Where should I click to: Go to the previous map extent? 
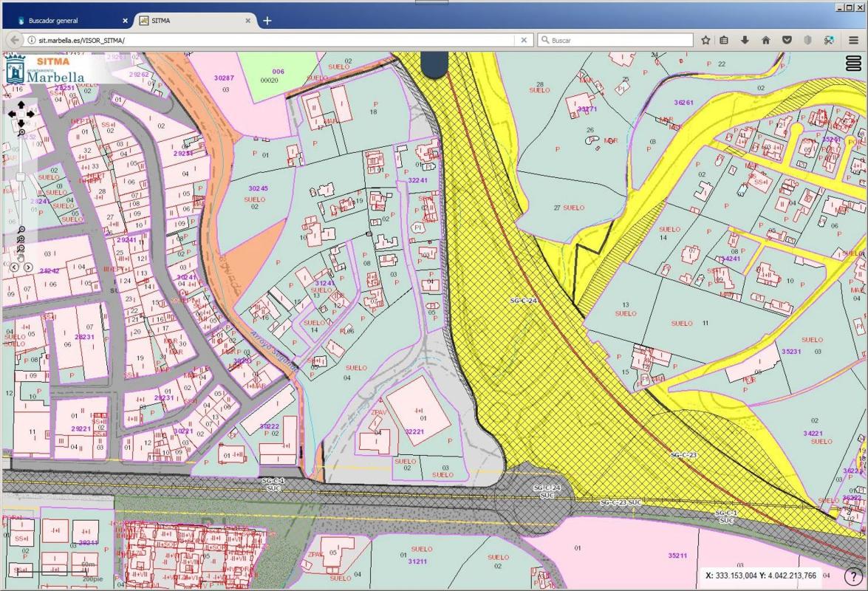(x=14, y=267)
